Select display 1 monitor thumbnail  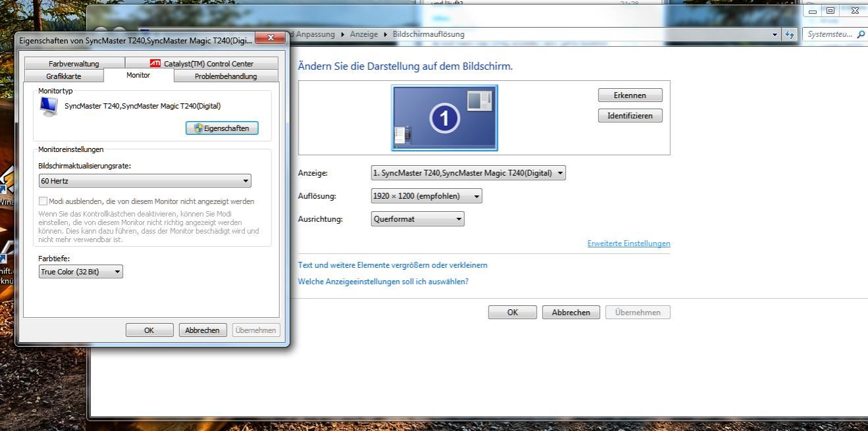445,118
